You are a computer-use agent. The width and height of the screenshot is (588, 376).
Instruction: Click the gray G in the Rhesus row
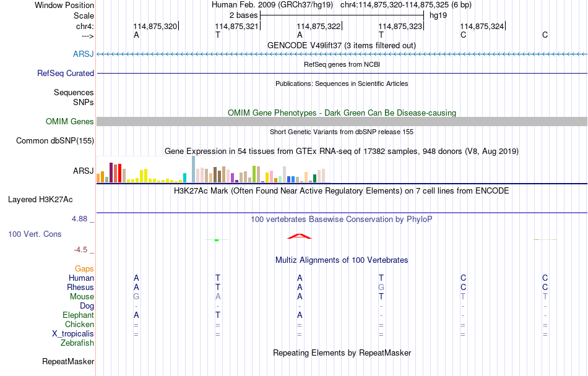(x=381, y=287)
